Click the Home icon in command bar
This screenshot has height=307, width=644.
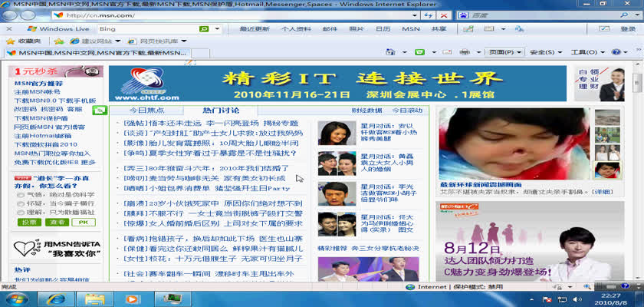click(392, 52)
